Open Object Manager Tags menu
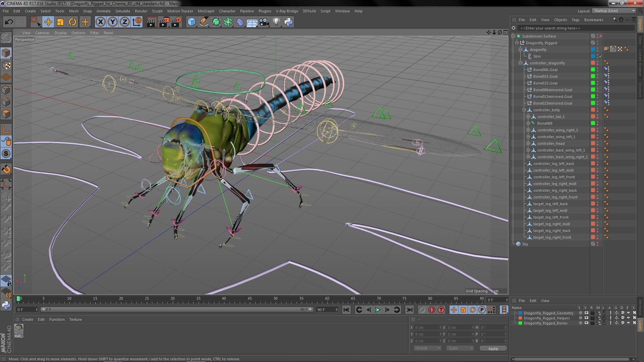 pyautogui.click(x=576, y=20)
